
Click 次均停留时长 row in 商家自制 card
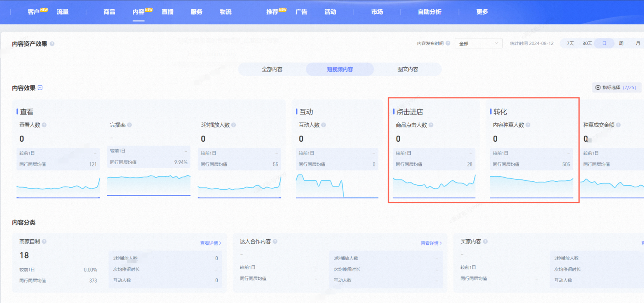165,269
